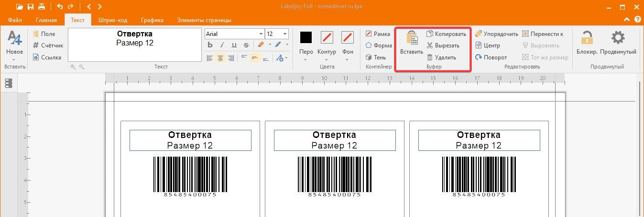Open a label file via folder icon
Viewport: 644px width, 217px height.
point(20,7)
